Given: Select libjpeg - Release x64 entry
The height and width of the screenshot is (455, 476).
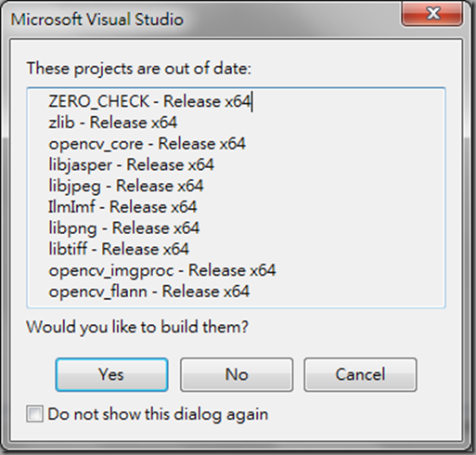Looking at the screenshot, I should (x=126, y=186).
